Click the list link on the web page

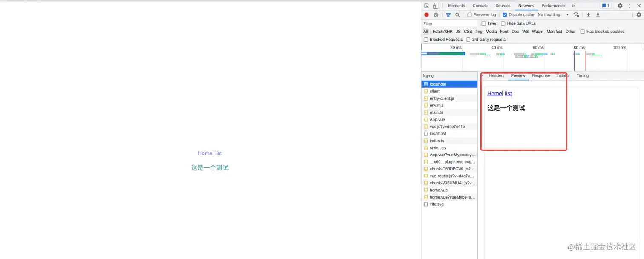tap(218, 153)
